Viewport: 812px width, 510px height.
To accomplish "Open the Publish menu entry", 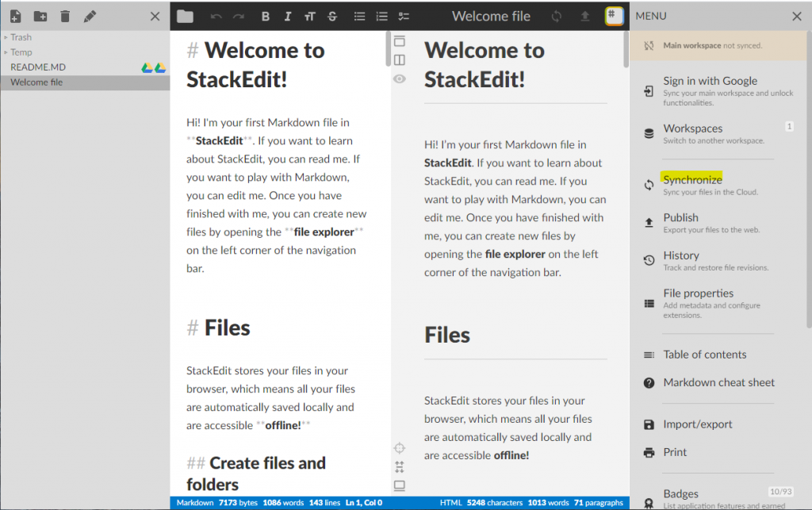I will [718, 223].
